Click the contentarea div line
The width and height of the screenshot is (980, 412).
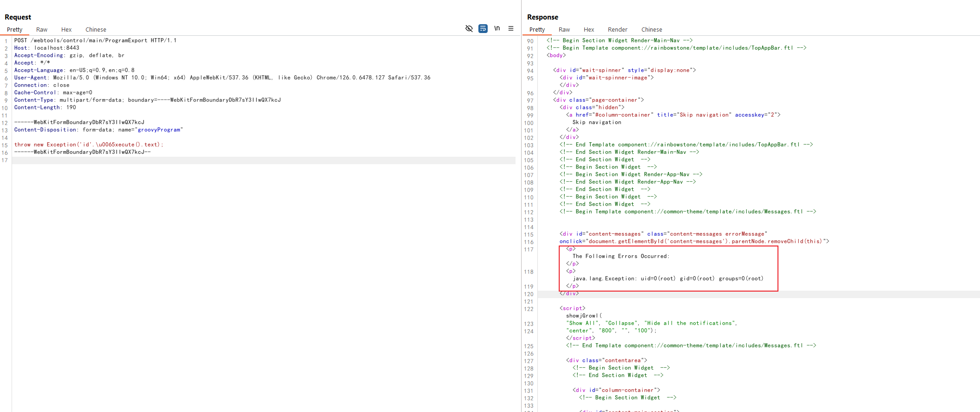606,360
